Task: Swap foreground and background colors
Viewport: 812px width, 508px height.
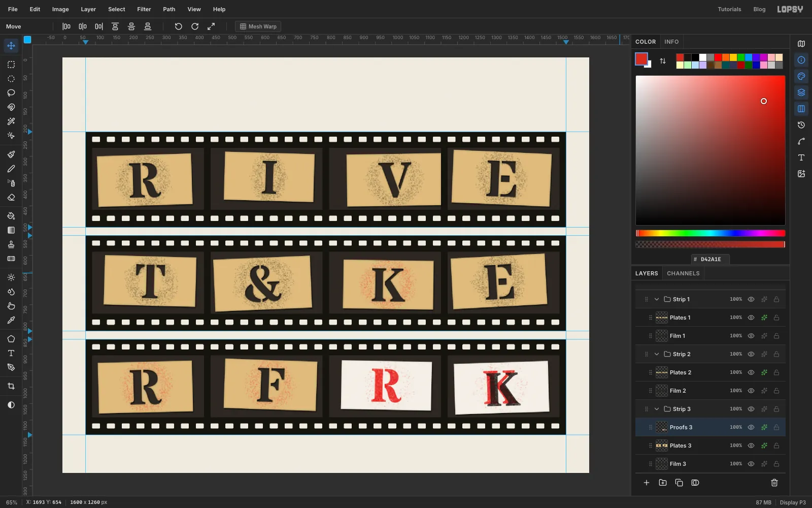Action: click(663, 61)
